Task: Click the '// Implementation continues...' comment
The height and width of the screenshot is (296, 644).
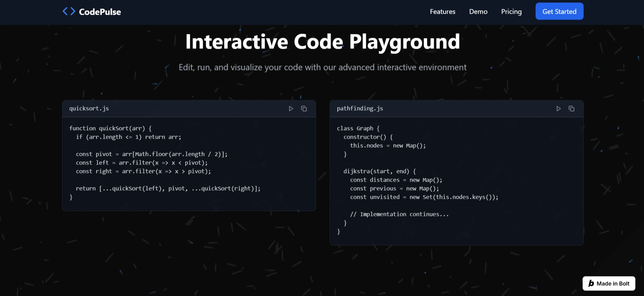Action: (x=399, y=214)
